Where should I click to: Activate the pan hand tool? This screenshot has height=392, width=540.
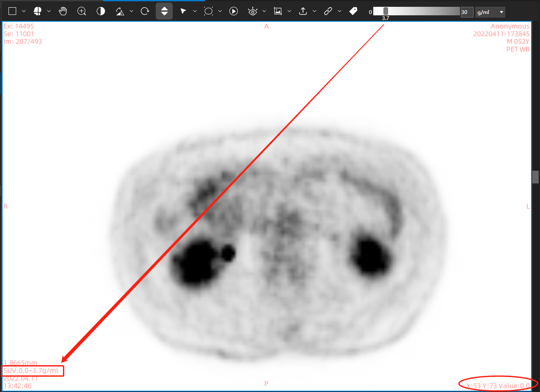pyautogui.click(x=63, y=11)
